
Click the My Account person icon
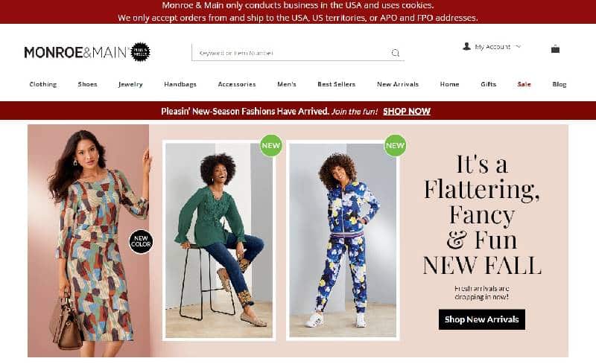point(466,46)
